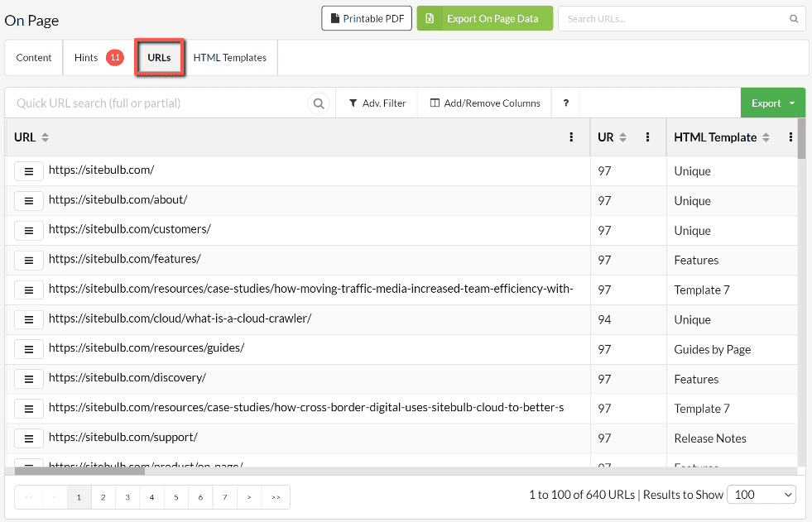
Task: Go to page 2 of results
Action: click(x=103, y=497)
